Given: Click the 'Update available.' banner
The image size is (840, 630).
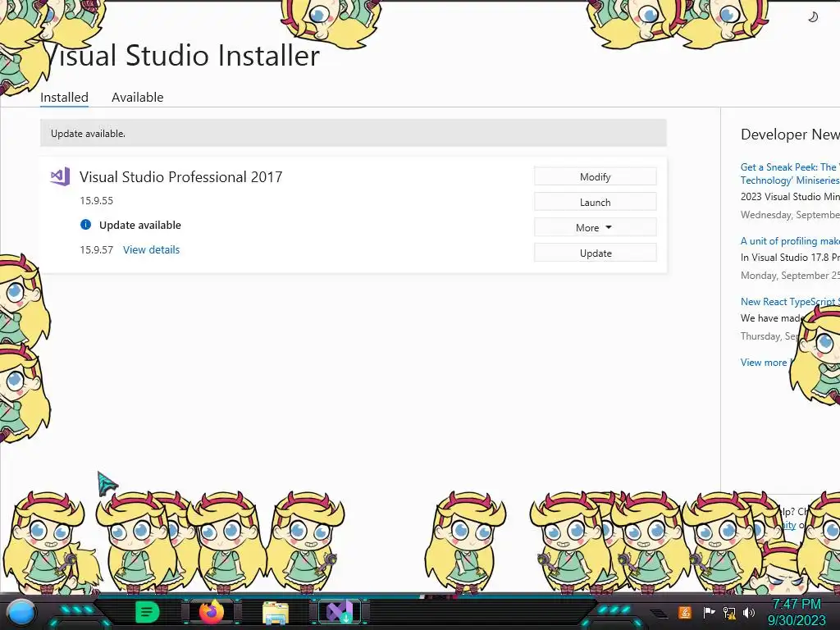Looking at the screenshot, I should [353, 134].
